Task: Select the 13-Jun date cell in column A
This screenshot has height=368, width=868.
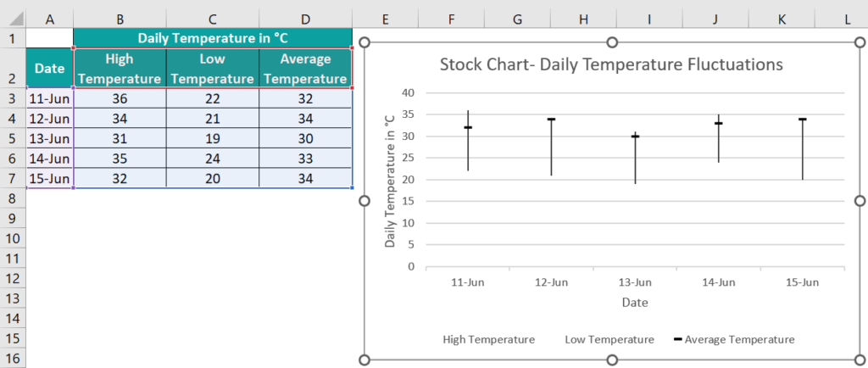Action: click(50, 138)
